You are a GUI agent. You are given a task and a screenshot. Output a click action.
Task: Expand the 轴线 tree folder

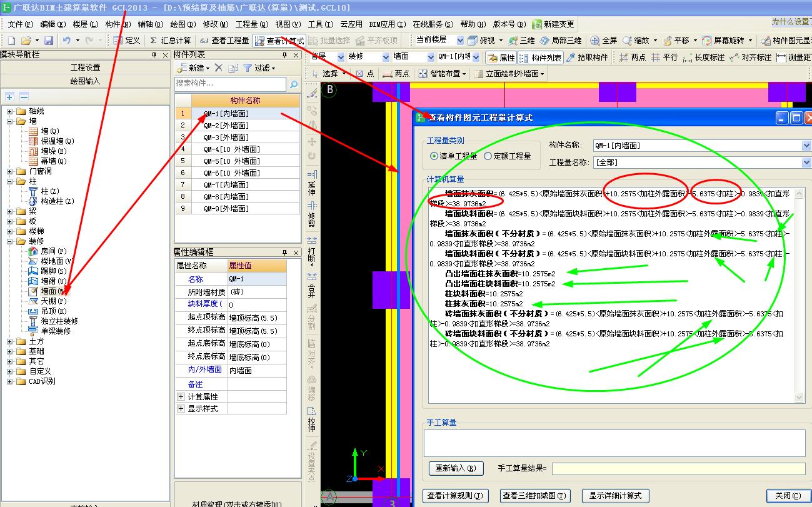pos(10,111)
